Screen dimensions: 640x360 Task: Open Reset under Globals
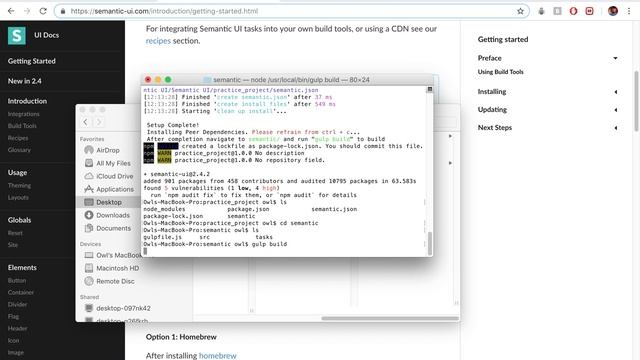pyautogui.click(x=15, y=233)
